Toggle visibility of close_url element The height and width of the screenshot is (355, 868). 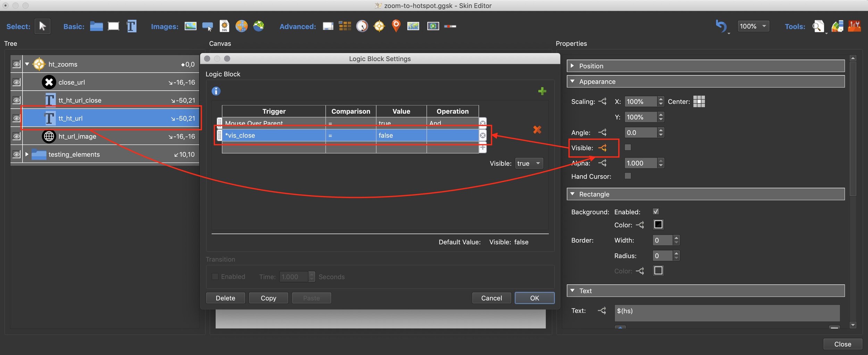tap(16, 82)
